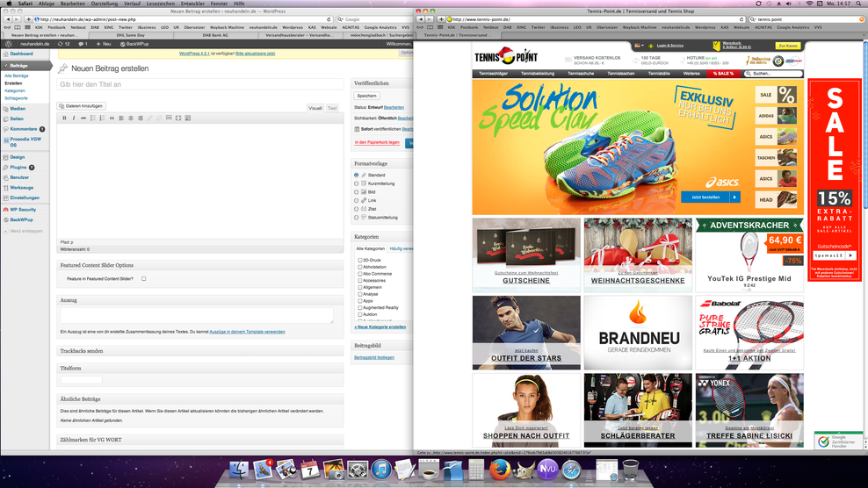868x488 pixels.
Task: Click the Gib hier den Titel an field
Action: point(199,84)
